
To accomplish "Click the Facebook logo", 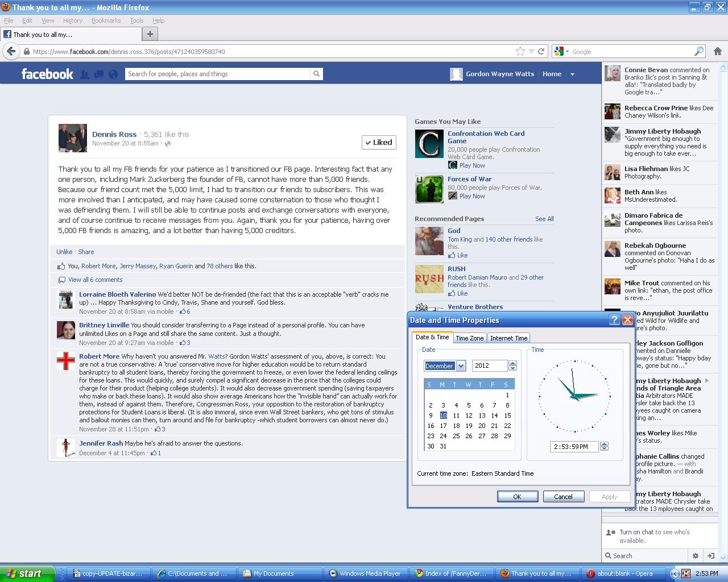I will [x=47, y=74].
